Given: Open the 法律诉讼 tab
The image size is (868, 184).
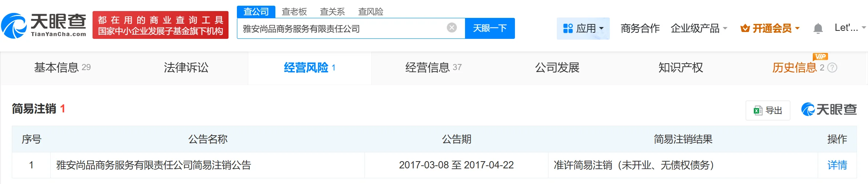Looking at the screenshot, I should click(186, 68).
